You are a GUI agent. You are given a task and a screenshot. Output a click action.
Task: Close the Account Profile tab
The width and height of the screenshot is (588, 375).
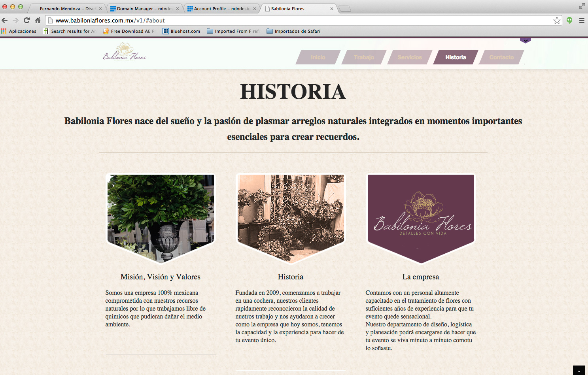[x=255, y=9]
